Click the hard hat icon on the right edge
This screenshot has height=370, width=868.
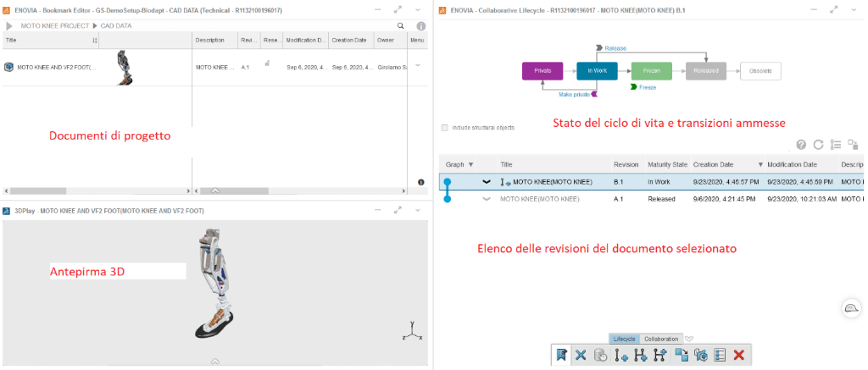pyautogui.click(x=851, y=308)
